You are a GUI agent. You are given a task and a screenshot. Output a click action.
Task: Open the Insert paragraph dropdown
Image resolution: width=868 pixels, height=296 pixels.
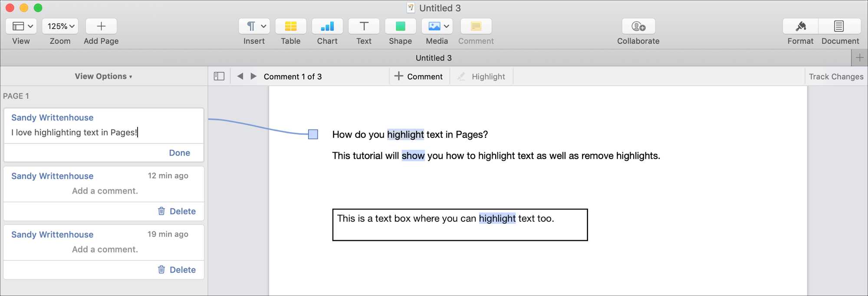click(254, 27)
